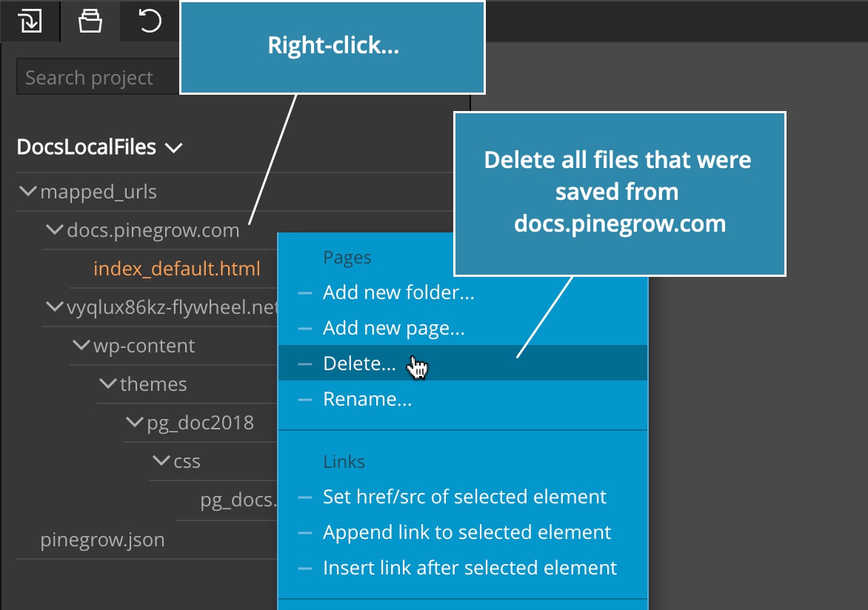Select the docs.pinegrow.com folder
This screenshot has width=868, height=610.
pyautogui.click(x=153, y=230)
